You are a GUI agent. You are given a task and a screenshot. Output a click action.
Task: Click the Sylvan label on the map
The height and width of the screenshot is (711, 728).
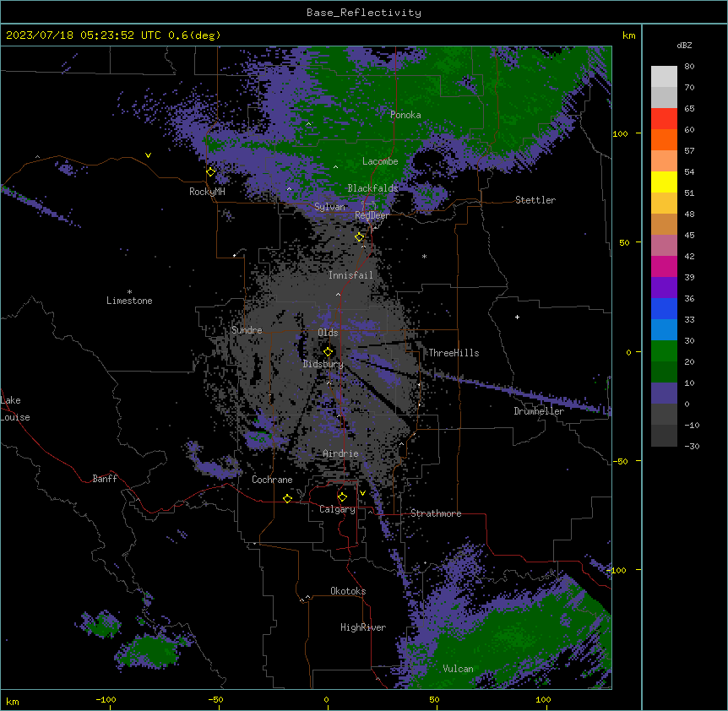329,207
